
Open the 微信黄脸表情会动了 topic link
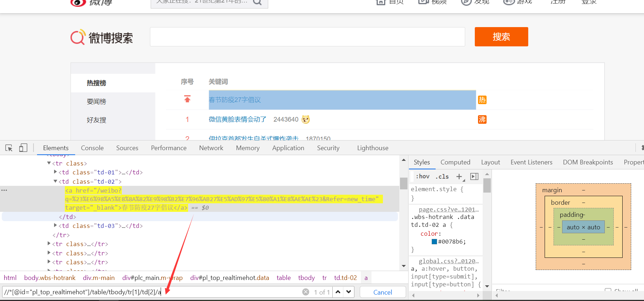(238, 119)
